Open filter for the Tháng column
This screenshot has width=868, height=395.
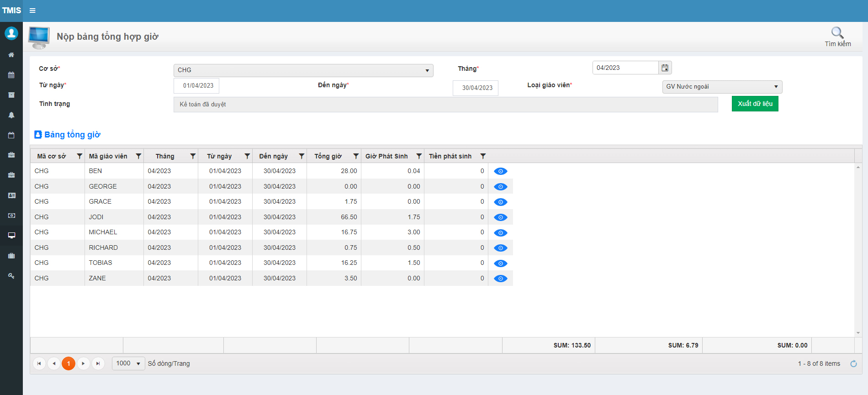[x=193, y=156]
